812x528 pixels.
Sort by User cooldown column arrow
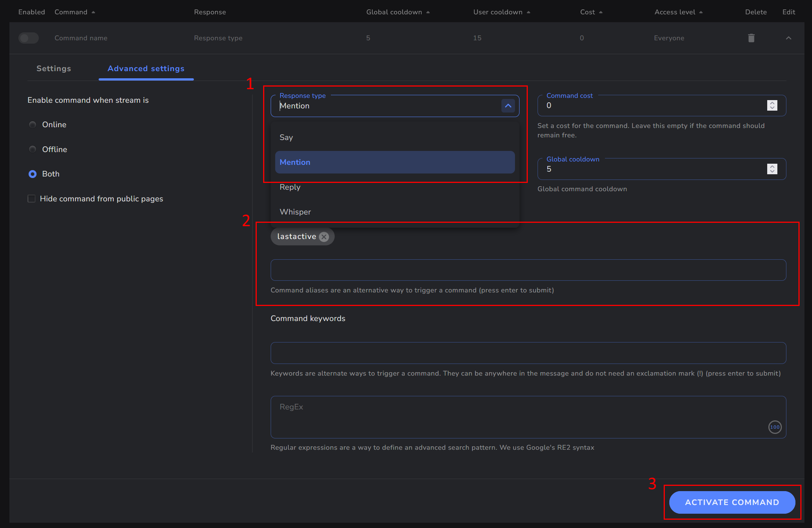coord(529,12)
